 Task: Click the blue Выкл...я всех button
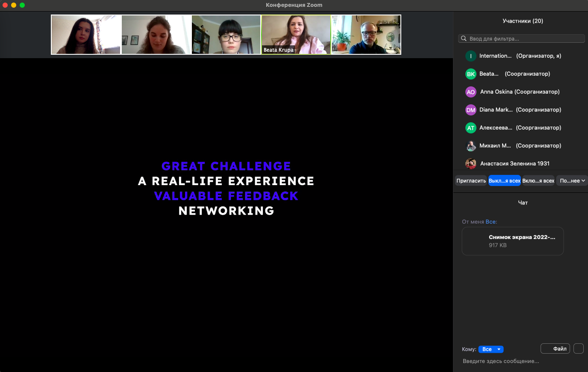click(x=504, y=181)
